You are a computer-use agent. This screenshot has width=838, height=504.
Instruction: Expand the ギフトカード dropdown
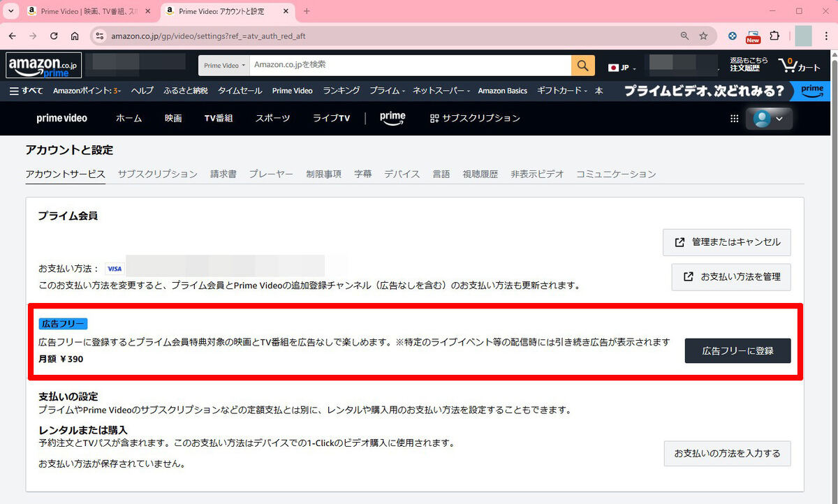[562, 91]
